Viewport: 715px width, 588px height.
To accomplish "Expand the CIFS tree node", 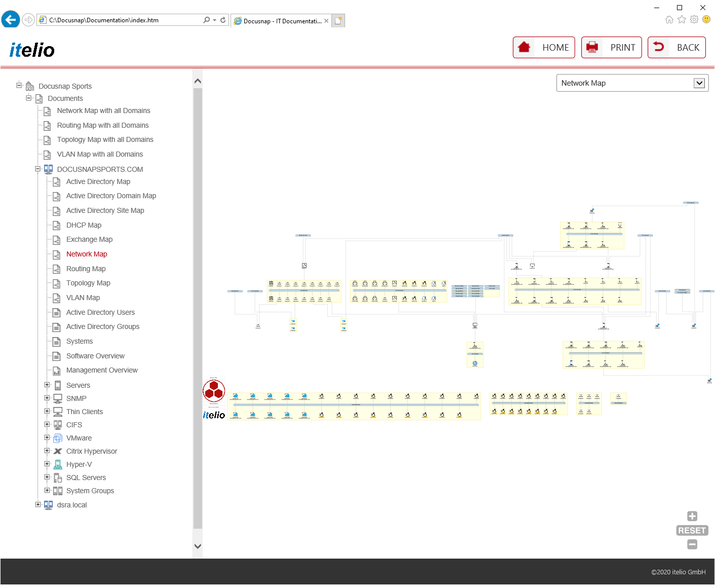I will (x=47, y=424).
